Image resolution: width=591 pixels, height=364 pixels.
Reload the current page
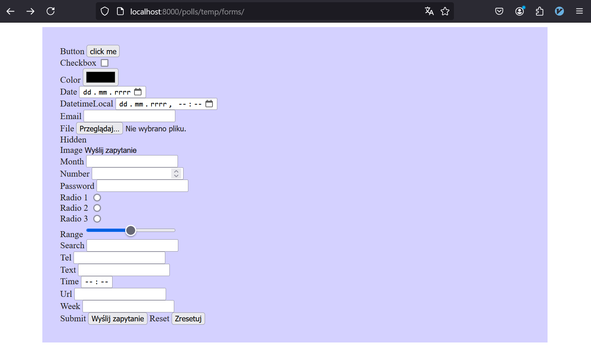tap(51, 11)
